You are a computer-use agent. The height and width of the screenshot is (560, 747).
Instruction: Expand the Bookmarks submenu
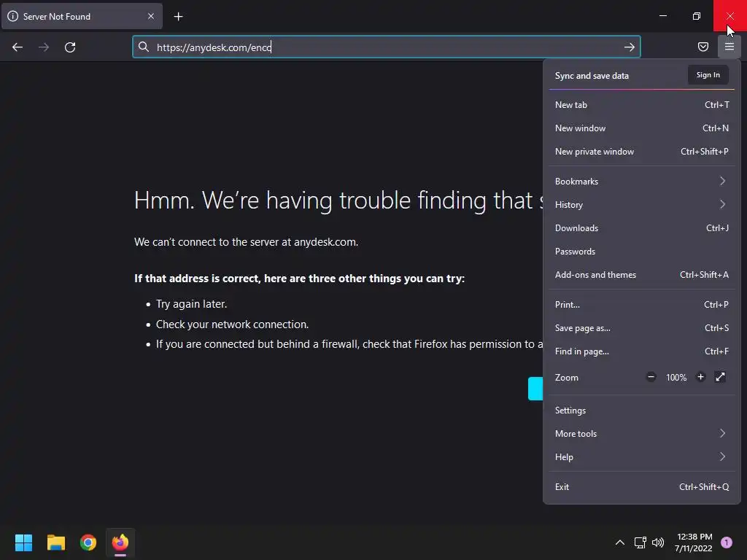point(642,182)
